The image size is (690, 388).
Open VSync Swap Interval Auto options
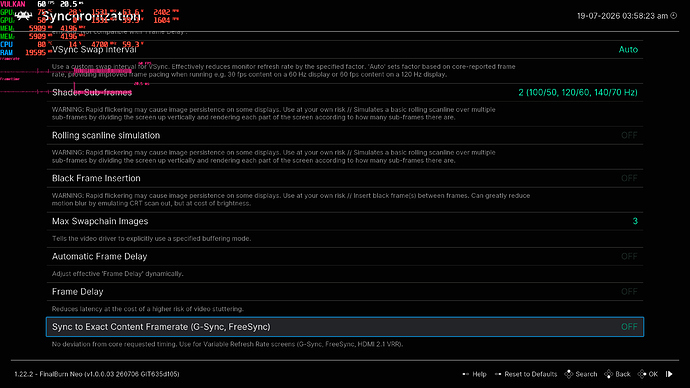[628, 49]
